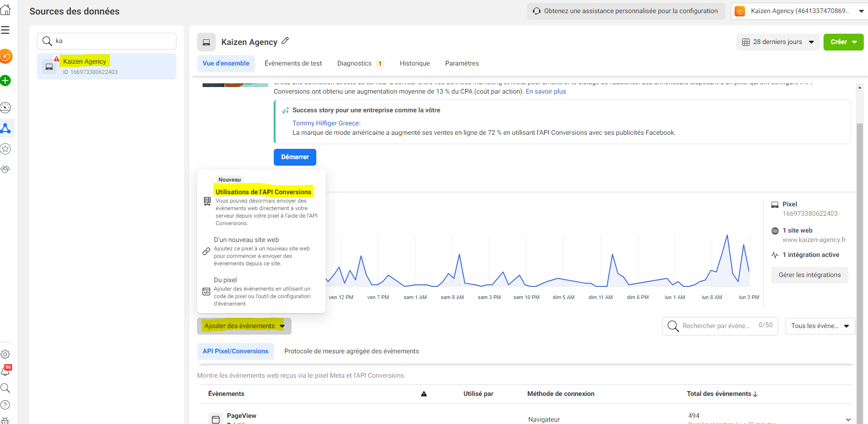Open the 28 derniers jours date dropdown
868x424 pixels.
coord(778,42)
